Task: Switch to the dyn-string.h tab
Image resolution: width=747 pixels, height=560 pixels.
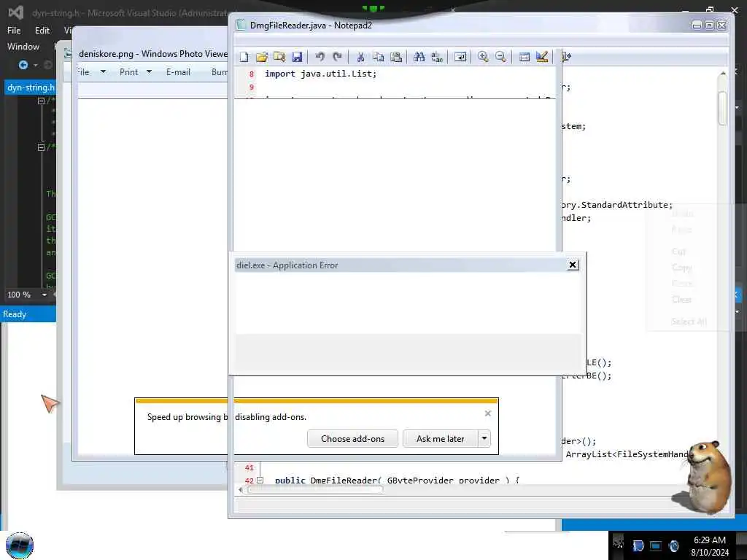Action: coord(31,87)
